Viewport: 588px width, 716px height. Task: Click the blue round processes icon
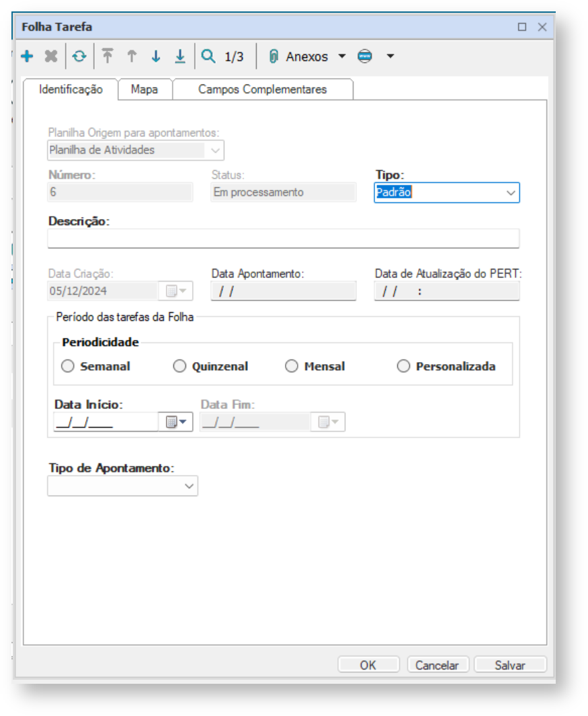[x=365, y=56]
